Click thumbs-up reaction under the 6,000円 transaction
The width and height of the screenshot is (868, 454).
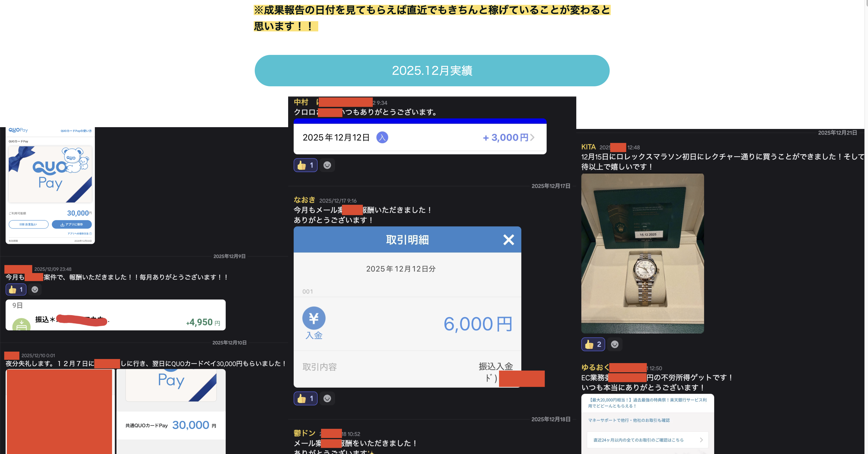pyautogui.click(x=305, y=398)
